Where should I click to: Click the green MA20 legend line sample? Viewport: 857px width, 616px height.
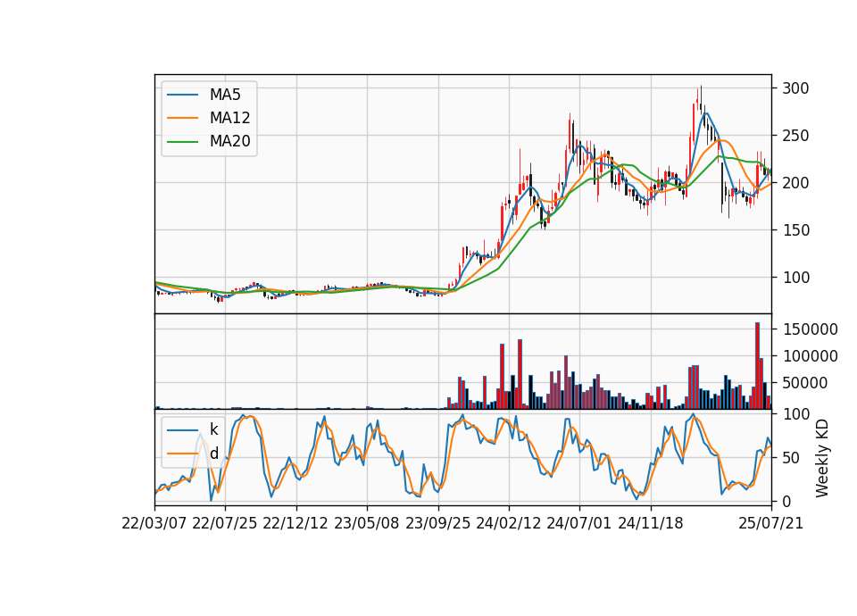click(x=182, y=142)
